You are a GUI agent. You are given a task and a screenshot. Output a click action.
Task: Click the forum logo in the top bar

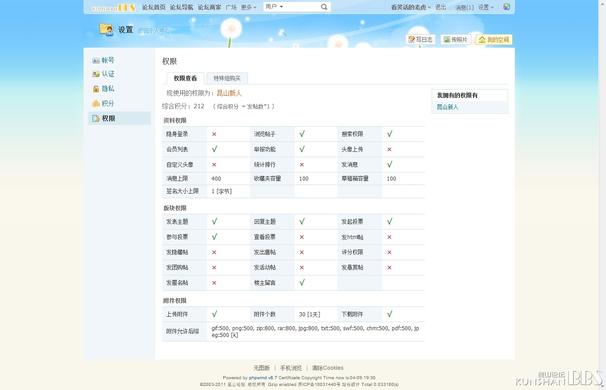(x=112, y=7)
